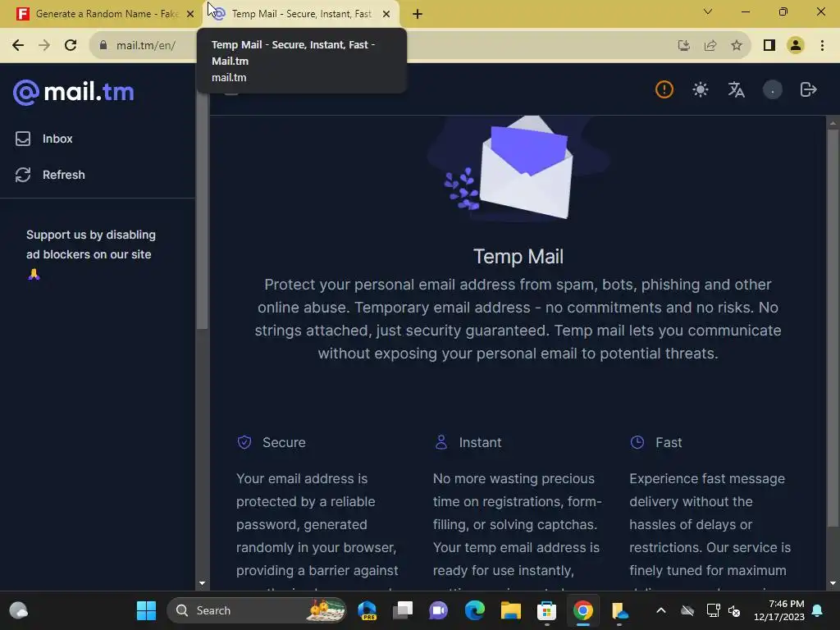Bookmark this page with the star icon
The image size is (840, 630).
pyautogui.click(x=737, y=46)
